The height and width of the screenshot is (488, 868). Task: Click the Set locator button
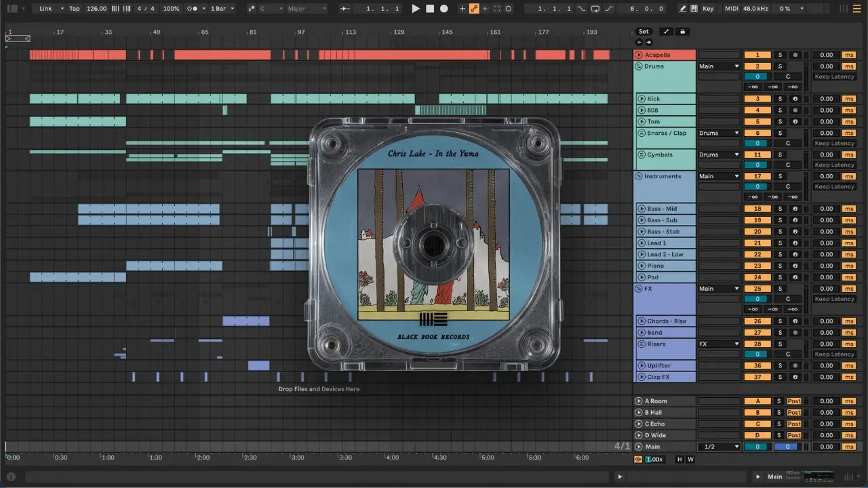pos(644,32)
